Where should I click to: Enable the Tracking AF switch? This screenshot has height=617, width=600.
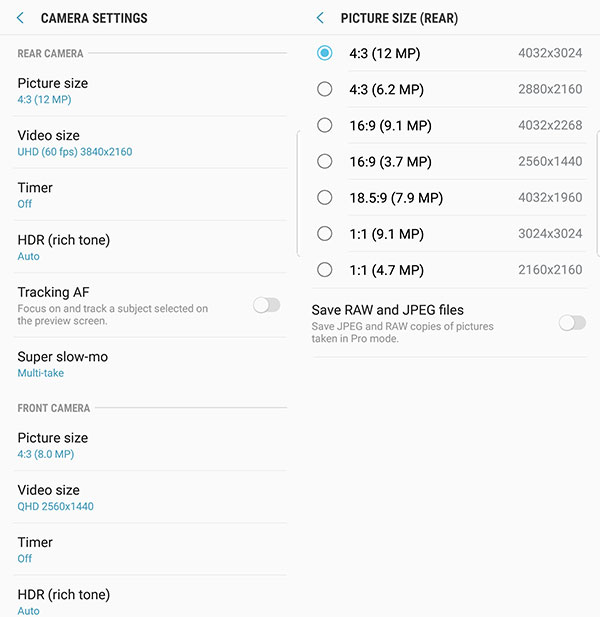tap(266, 305)
